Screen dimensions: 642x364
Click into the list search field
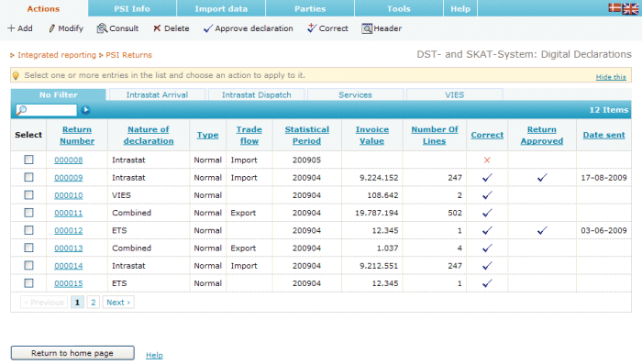[x=46, y=110]
